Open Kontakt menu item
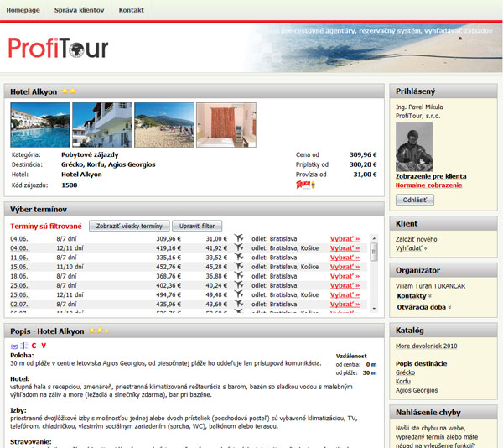Image resolution: width=503 pixels, height=448 pixels. (x=132, y=10)
